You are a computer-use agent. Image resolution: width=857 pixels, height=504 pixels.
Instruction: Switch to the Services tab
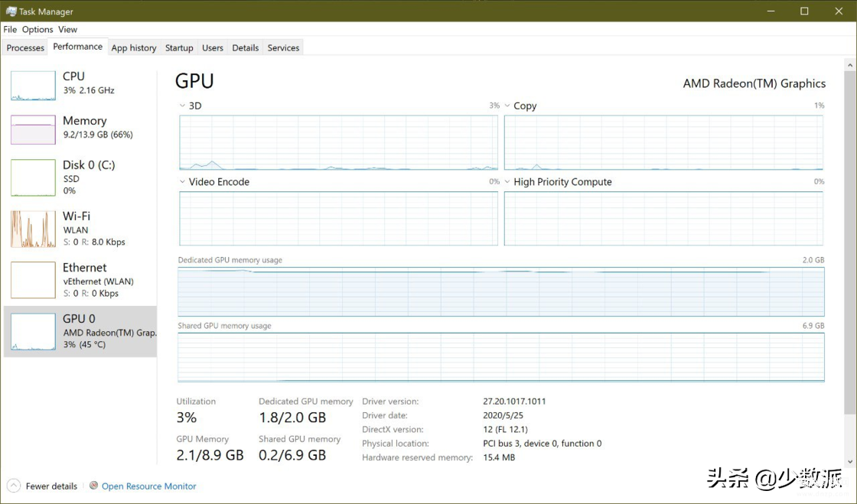[283, 48]
